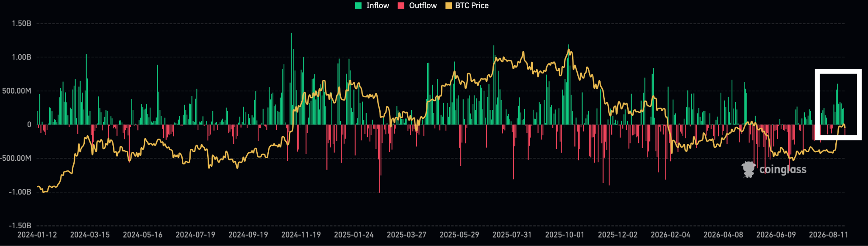
Task: Toggle the BTC Price legend entry
Action: (467, 6)
